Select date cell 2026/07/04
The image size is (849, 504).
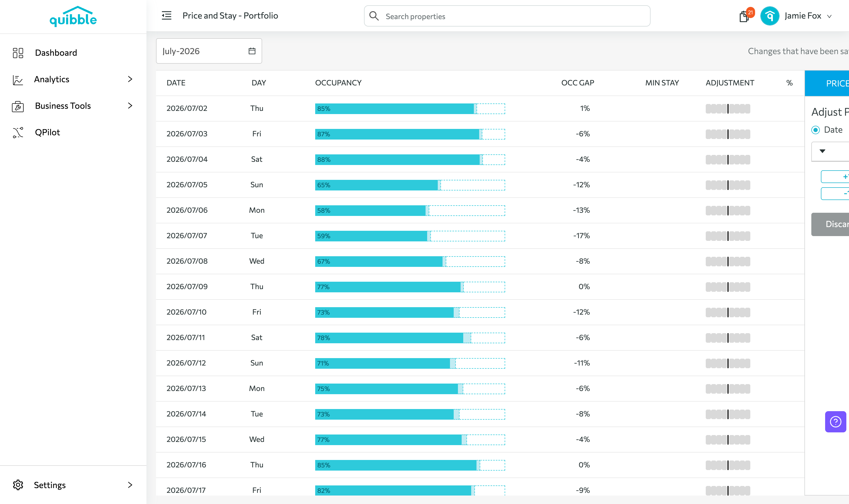[x=187, y=159]
